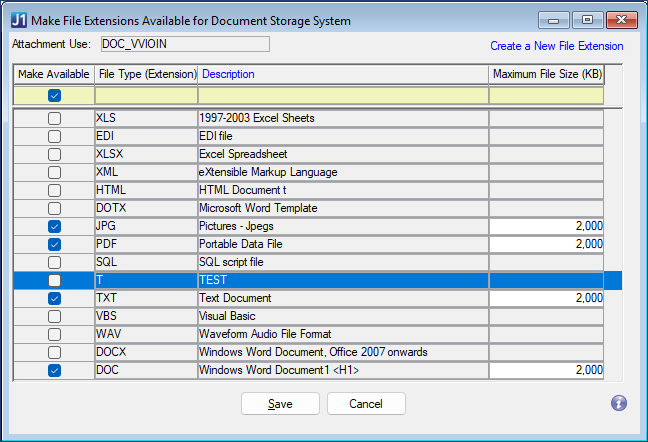Enable the EDI file type checkbox

(x=54, y=136)
